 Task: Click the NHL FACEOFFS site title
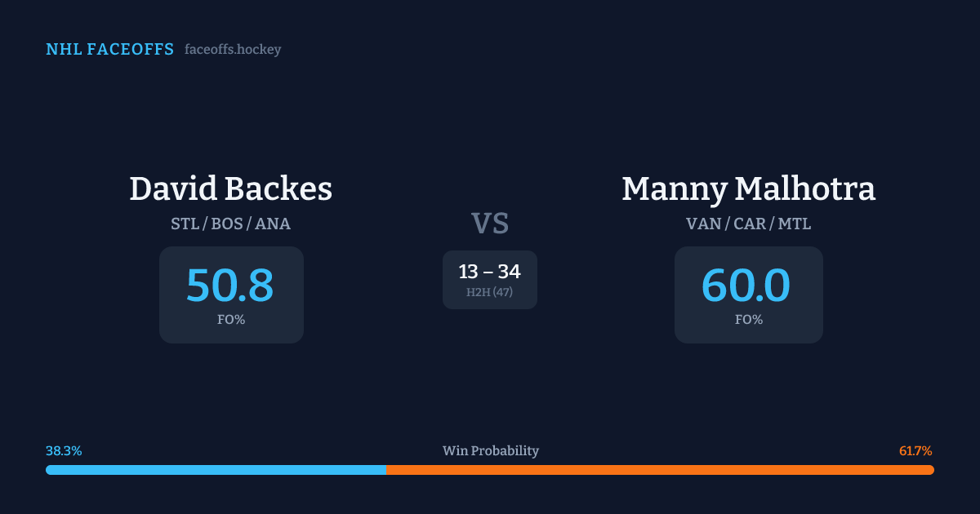click(x=109, y=50)
